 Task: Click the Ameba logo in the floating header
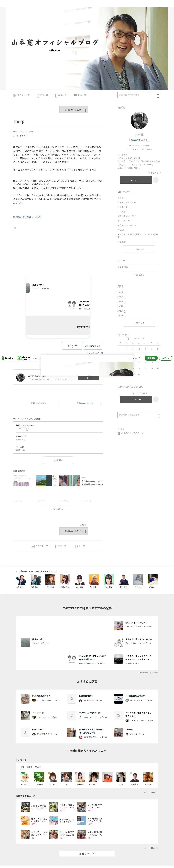(x=7, y=358)
